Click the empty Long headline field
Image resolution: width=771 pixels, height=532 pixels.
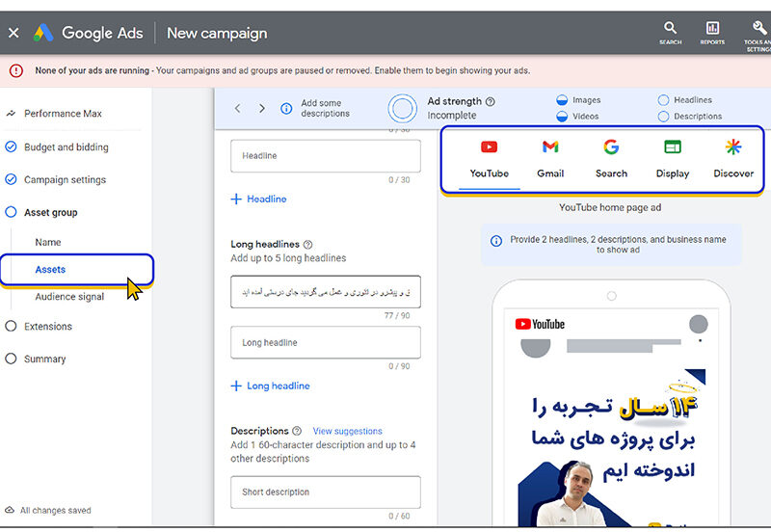tap(326, 343)
